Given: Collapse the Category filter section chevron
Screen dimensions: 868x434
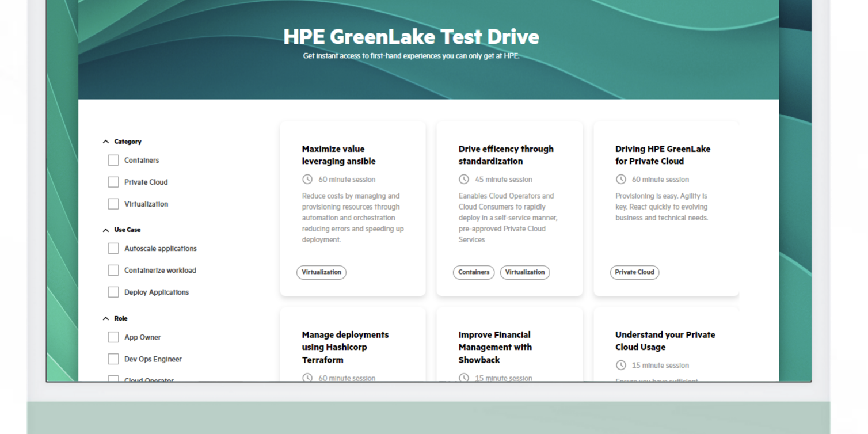Looking at the screenshot, I should [106, 142].
